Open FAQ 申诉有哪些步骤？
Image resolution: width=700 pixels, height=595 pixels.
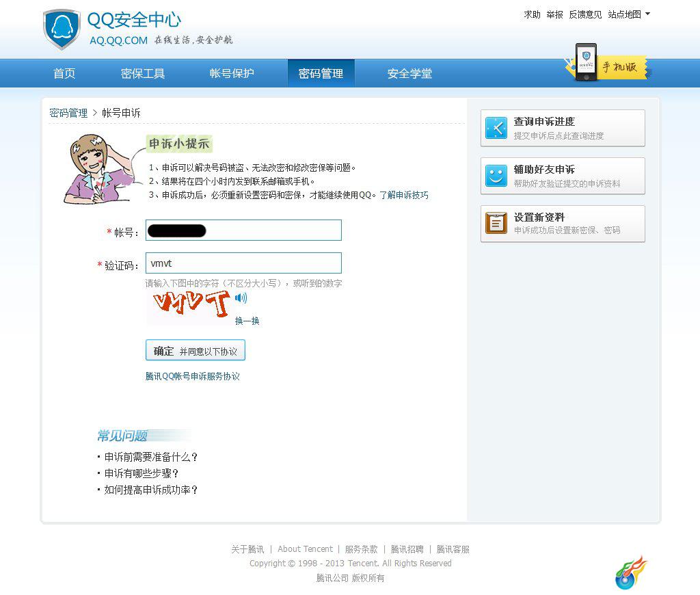[x=142, y=473]
